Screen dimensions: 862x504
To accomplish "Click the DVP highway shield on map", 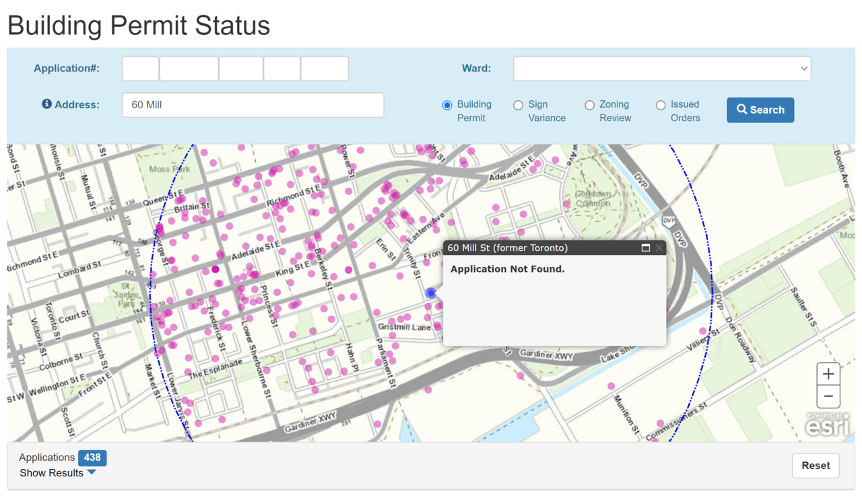I will [669, 221].
